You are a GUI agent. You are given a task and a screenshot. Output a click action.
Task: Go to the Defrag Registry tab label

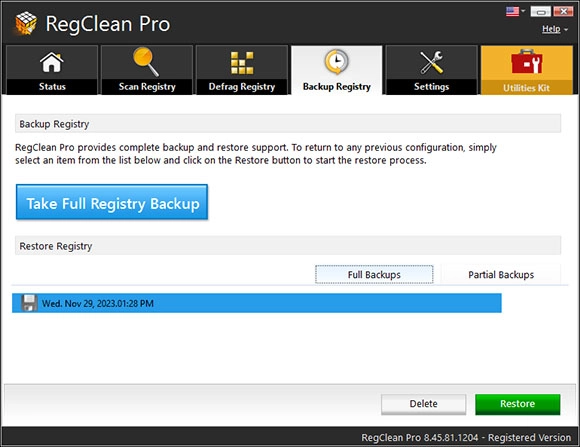click(242, 87)
